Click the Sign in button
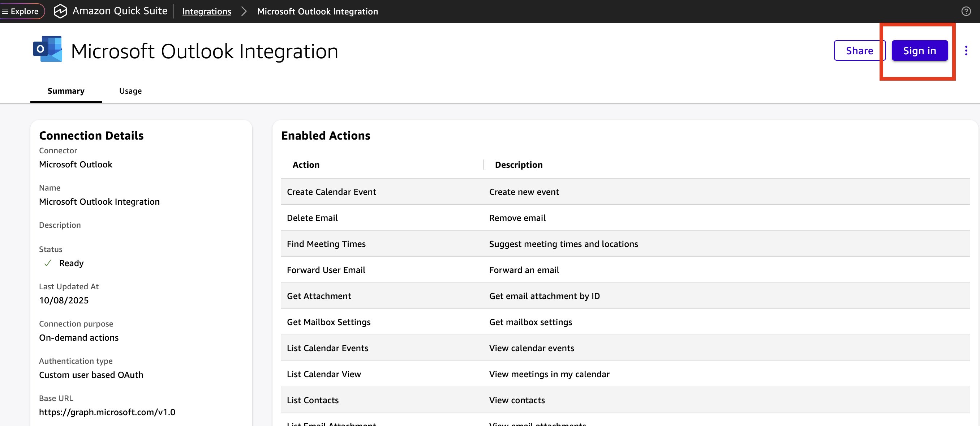 click(919, 51)
